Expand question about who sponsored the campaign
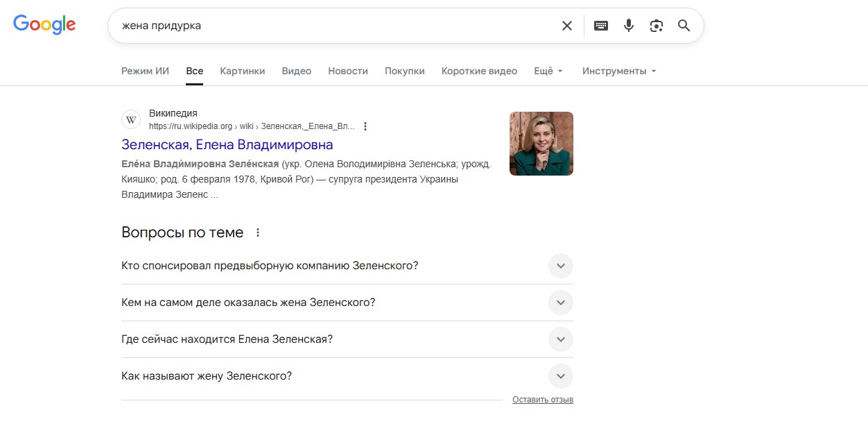868x424 pixels. click(560, 266)
